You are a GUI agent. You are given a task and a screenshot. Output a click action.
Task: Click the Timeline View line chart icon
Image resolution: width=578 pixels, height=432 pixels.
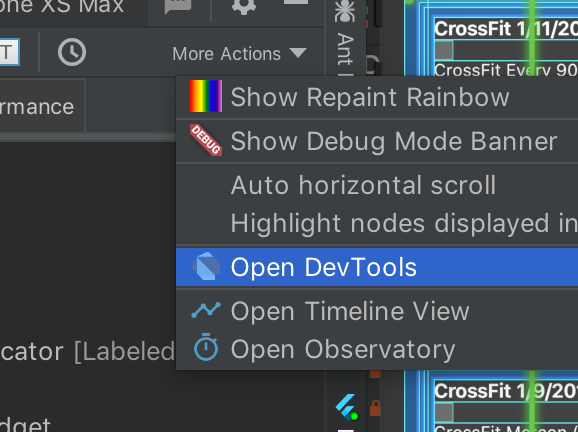click(x=206, y=310)
